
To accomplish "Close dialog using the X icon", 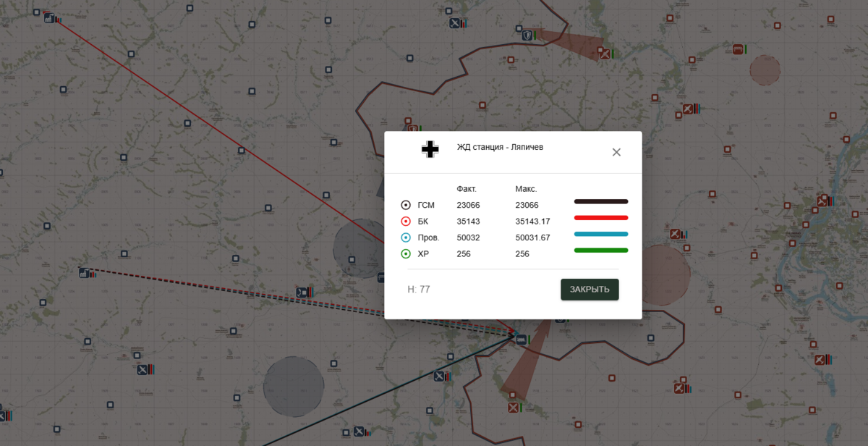I will point(616,152).
